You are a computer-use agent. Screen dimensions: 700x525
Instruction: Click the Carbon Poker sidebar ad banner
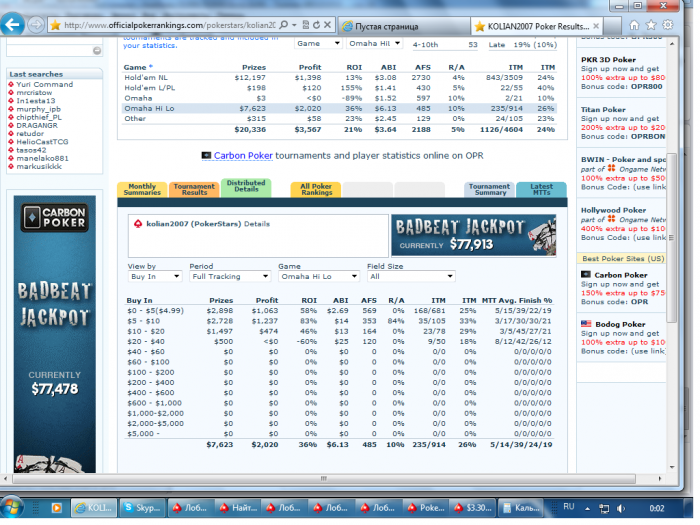tap(54, 334)
